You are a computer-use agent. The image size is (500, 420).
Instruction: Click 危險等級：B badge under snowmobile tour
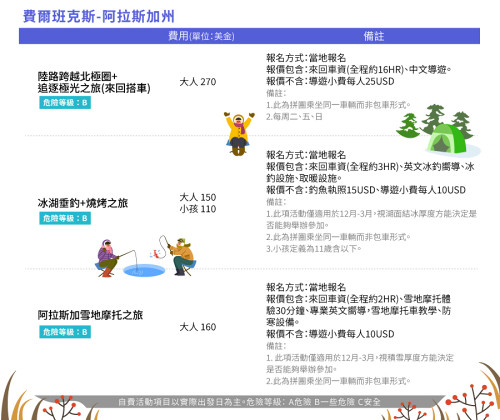point(65,332)
